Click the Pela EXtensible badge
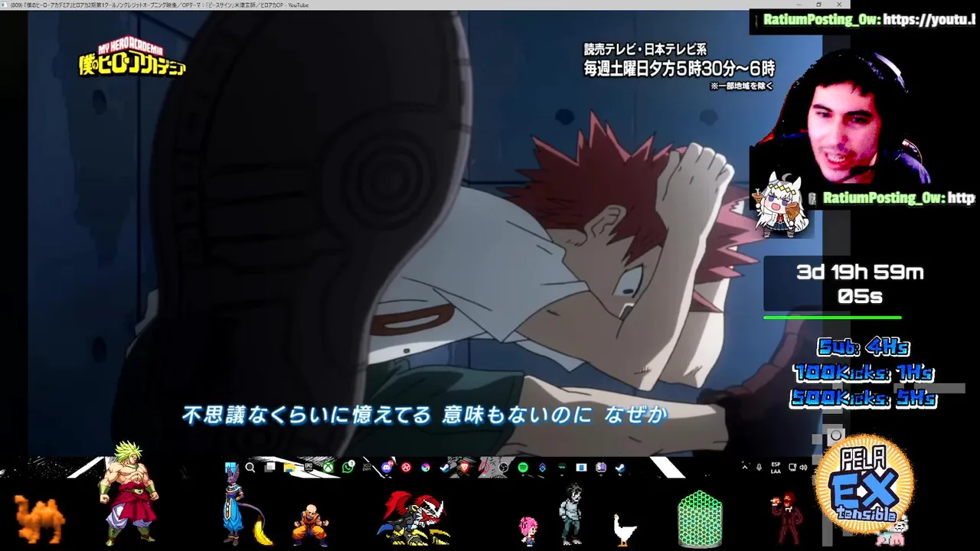980x551 pixels. pyautogui.click(x=864, y=486)
